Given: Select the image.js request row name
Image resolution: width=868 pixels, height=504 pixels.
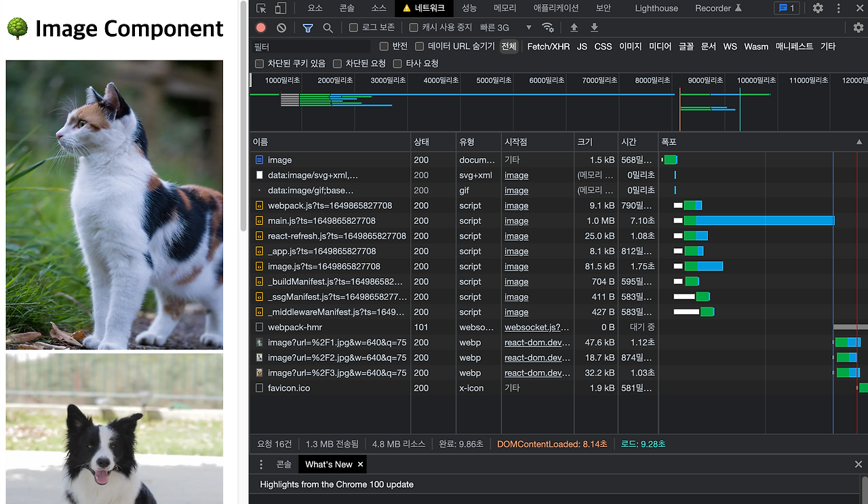Looking at the screenshot, I should [x=324, y=267].
